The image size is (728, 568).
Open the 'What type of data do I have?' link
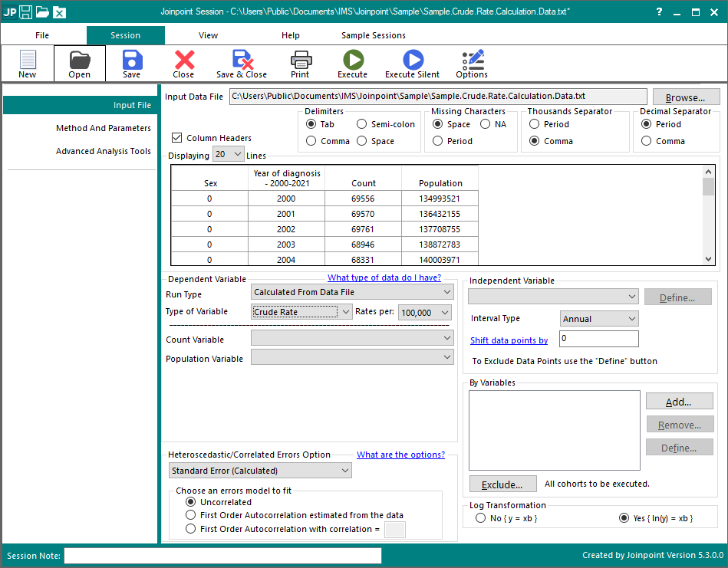(384, 277)
